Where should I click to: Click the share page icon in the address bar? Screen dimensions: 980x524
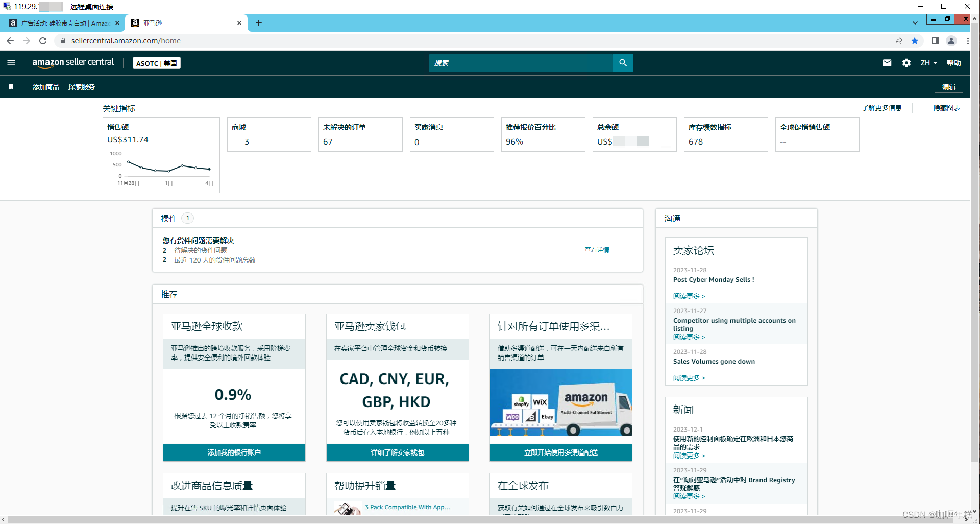pos(898,41)
